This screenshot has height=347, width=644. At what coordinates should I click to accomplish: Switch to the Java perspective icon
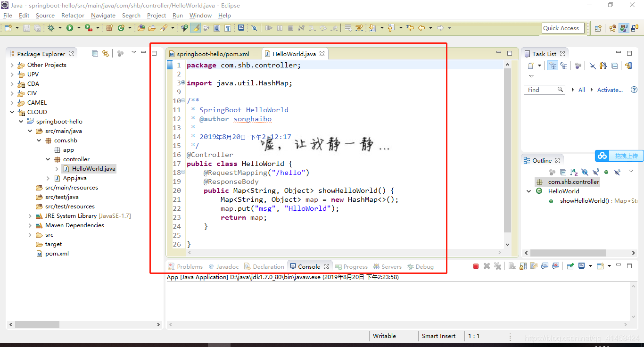624,28
